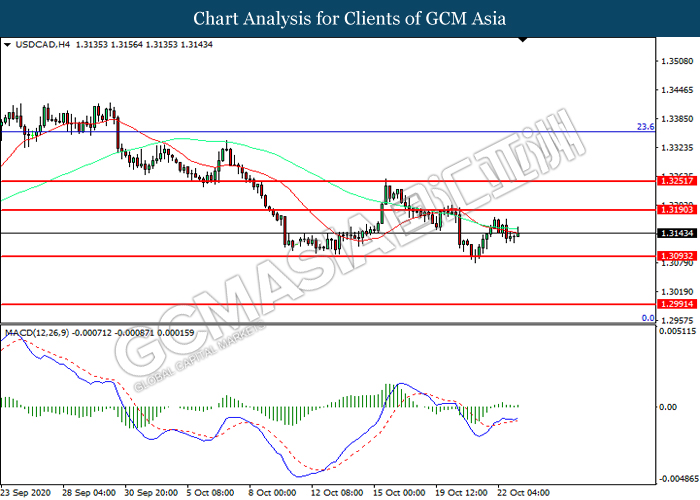Click the 1.33850 price axis value
The width and height of the screenshot is (700, 500).
click(677, 119)
